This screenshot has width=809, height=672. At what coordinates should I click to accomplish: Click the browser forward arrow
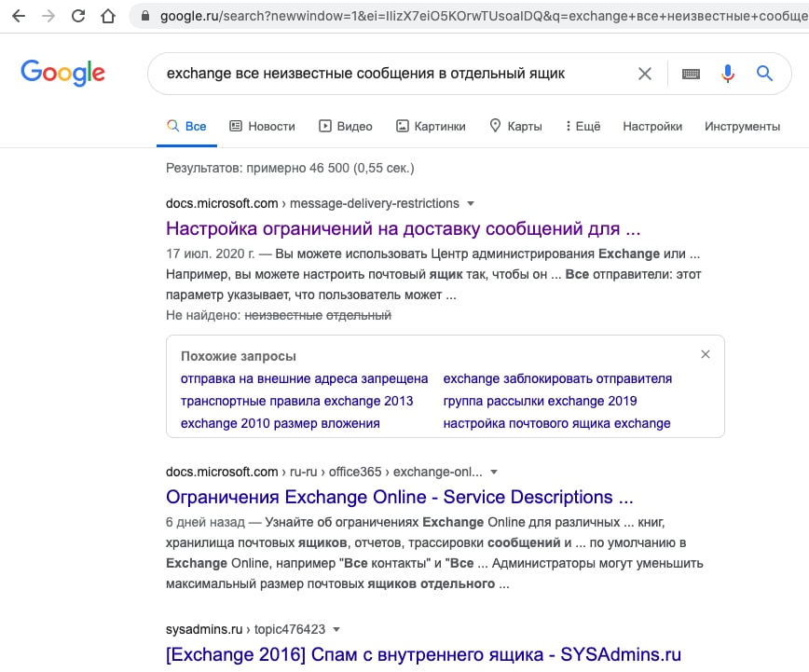point(48,16)
